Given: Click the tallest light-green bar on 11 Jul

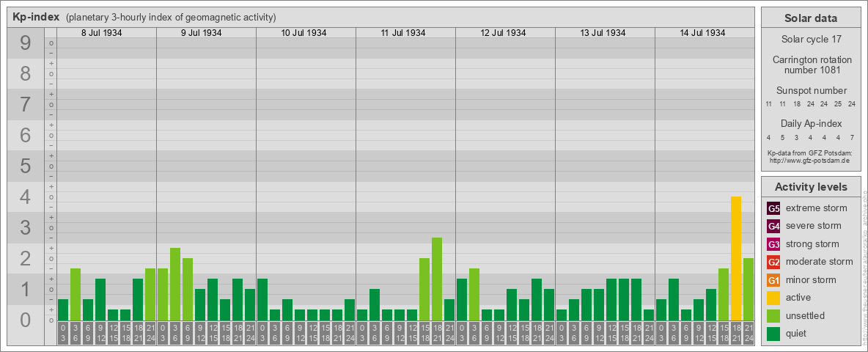Looking at the screenshot, I should coord(437,279).
